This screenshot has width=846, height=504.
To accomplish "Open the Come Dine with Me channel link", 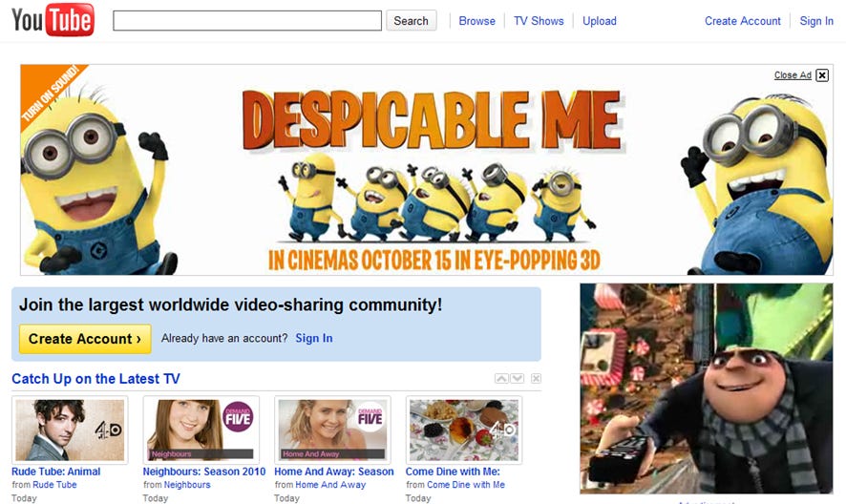I will pyautogui.click(x=466, y=485).
